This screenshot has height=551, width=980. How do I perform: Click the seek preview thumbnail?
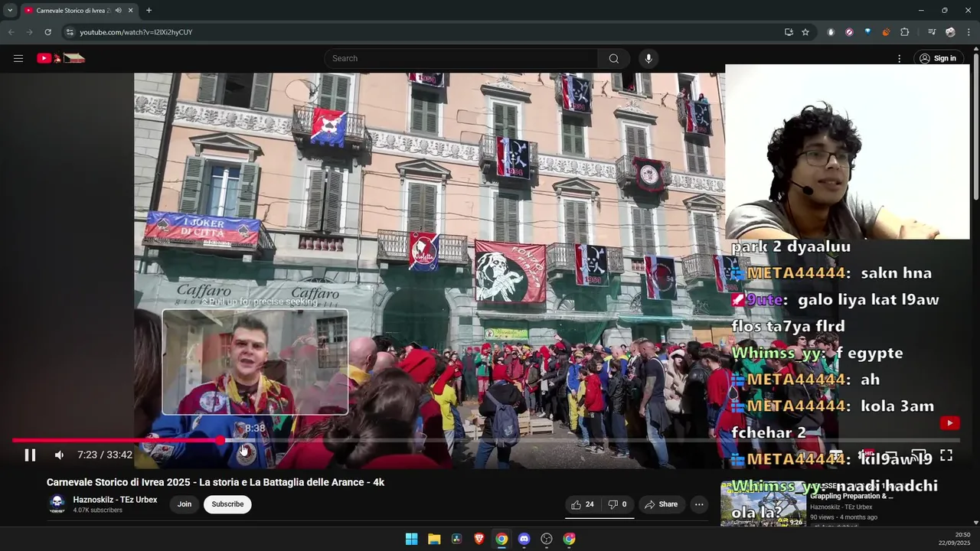(x=255, y=362)
